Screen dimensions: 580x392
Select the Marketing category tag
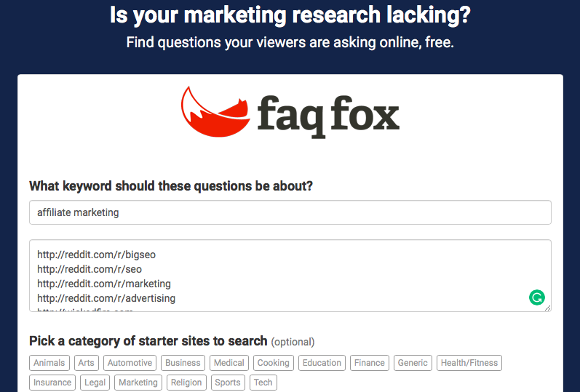(x=138, y=383)
